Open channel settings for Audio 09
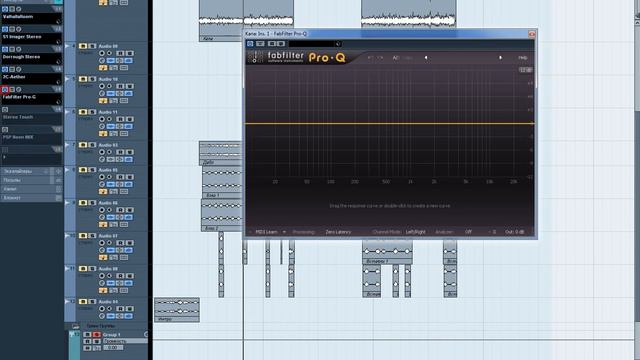Image resolution: width=640 pixels, height=360 pixels. point(102,61)
